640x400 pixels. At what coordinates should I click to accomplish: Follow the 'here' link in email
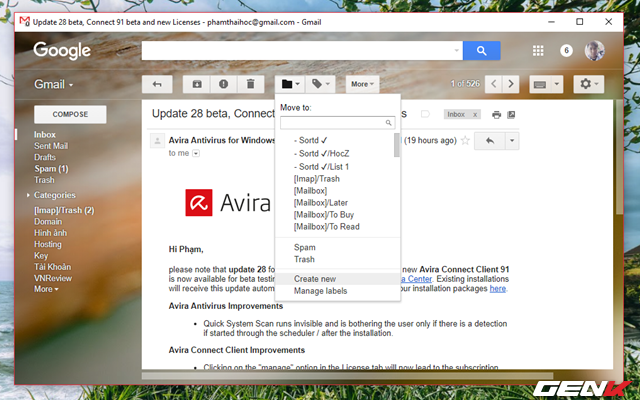[x=498, y=289]
